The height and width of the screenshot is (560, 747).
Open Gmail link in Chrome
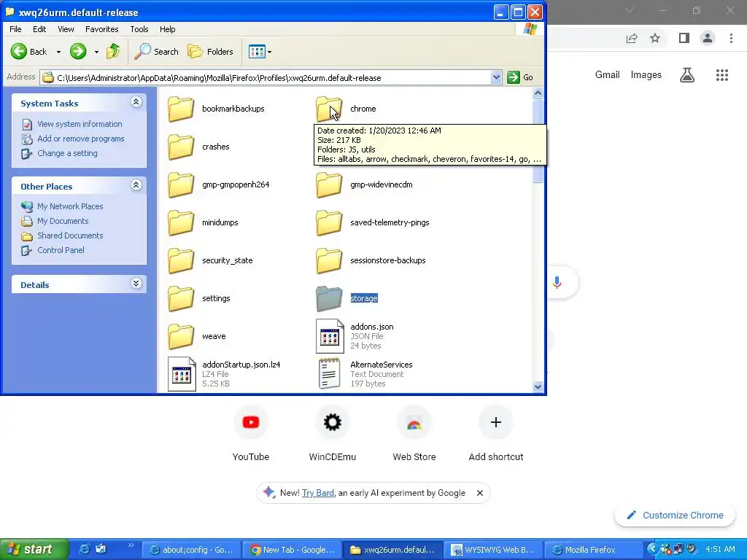pyautogui.click(x=607, y=75)
